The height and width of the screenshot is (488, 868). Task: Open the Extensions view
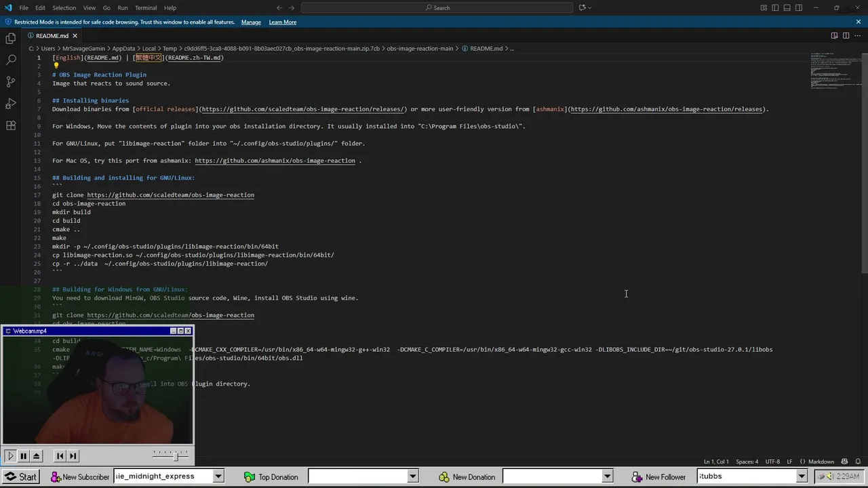click(11, 125)
